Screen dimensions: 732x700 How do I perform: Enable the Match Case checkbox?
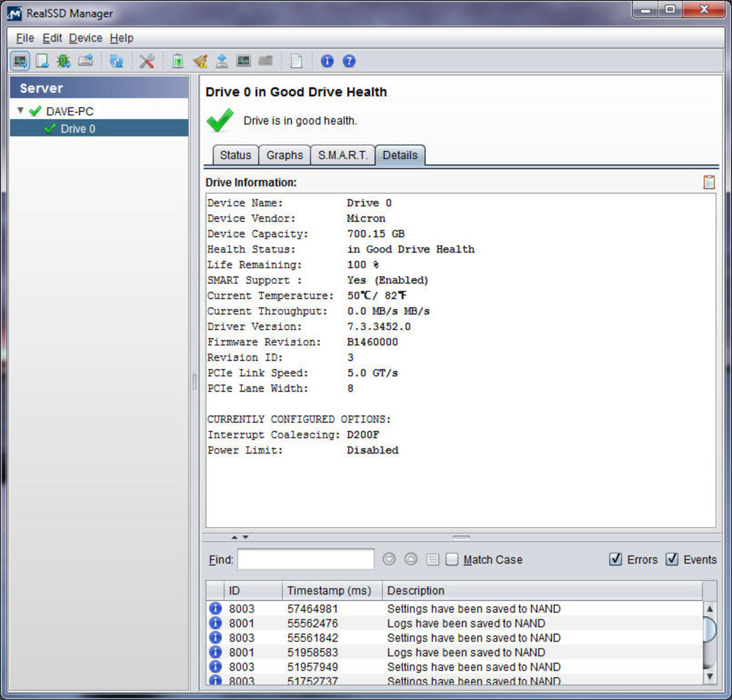pyautogui.click(x=452, y=559)
